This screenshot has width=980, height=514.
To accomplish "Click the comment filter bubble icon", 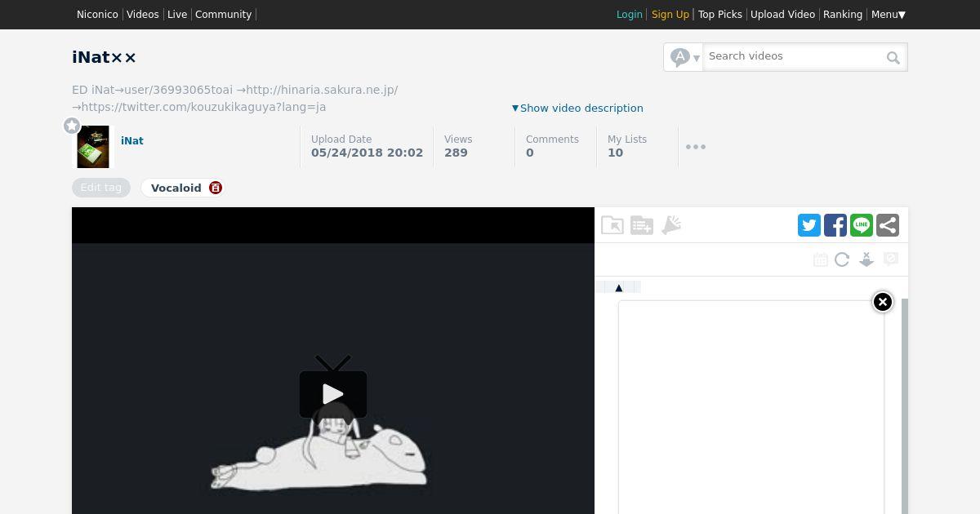I will tap(891, 259).
